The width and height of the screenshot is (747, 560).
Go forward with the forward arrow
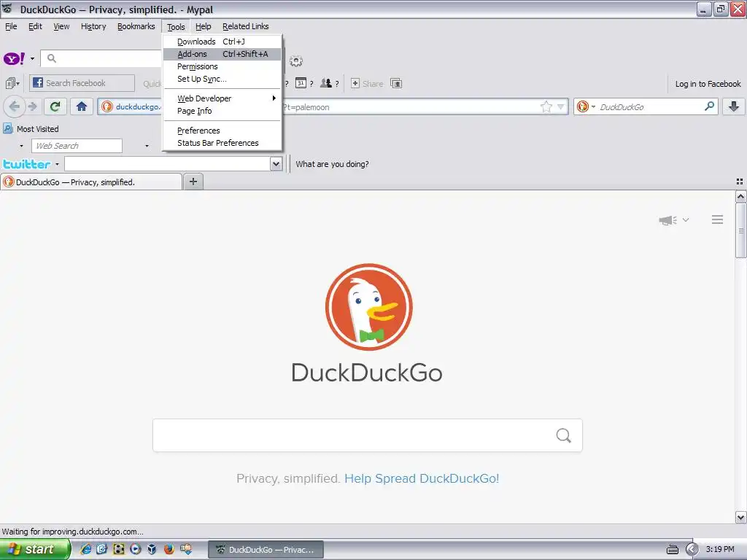[32, 106]
